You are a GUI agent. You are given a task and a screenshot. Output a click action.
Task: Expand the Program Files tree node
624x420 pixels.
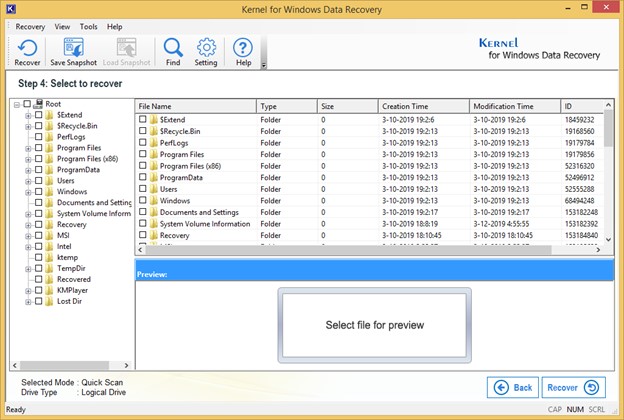pos(28,148)
